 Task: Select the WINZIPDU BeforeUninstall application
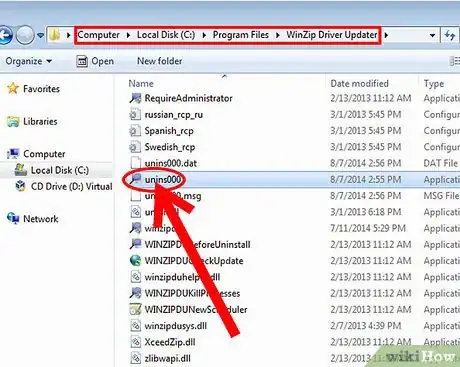tap(197, 245)
